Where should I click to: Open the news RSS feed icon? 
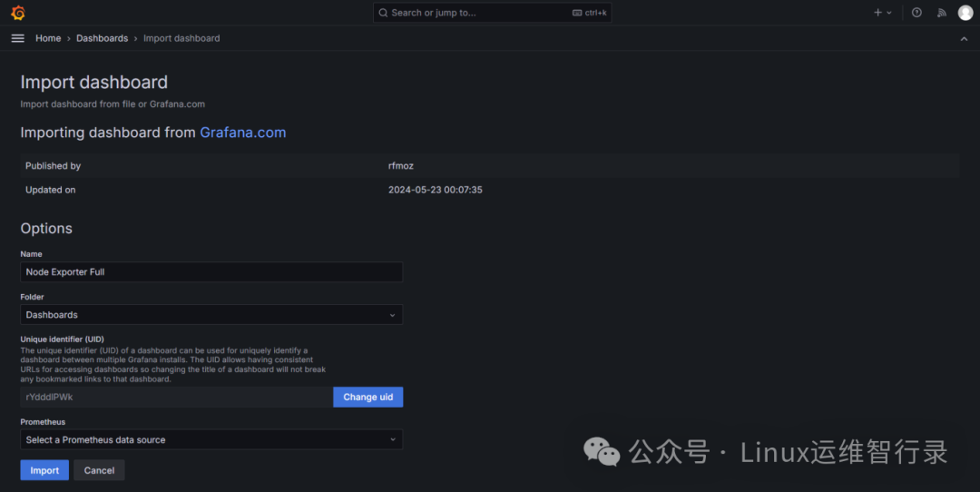(x=941, y=13)
